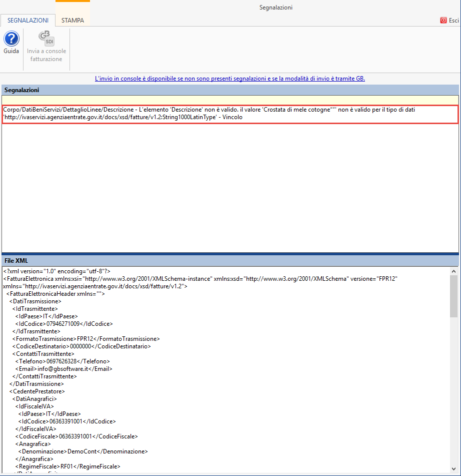The width and height of the screenshot is (461, 476).
Task: Click the red Esci exit icon
Action: (443, 21)
